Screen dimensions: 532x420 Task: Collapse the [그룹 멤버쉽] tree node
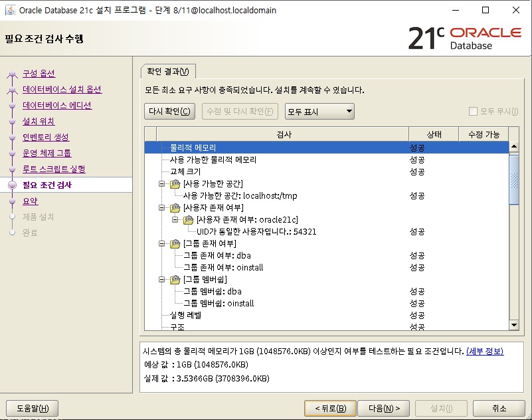(162, 279)
